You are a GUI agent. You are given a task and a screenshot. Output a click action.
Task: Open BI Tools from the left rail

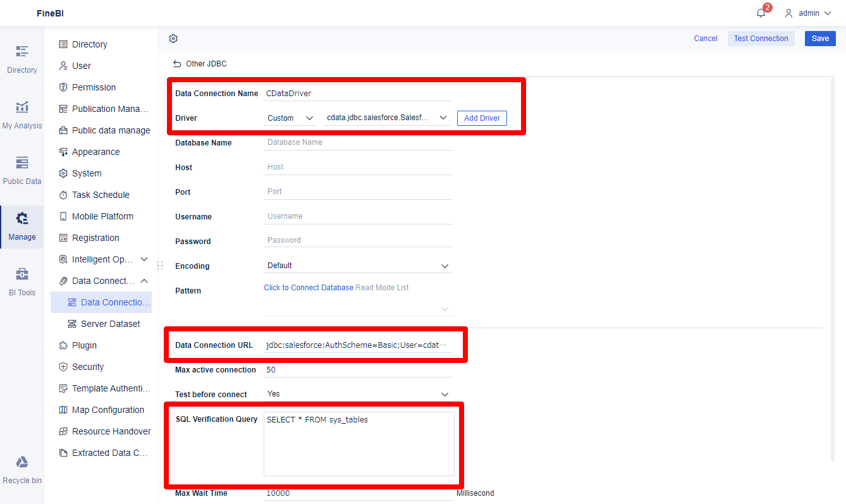22,281
